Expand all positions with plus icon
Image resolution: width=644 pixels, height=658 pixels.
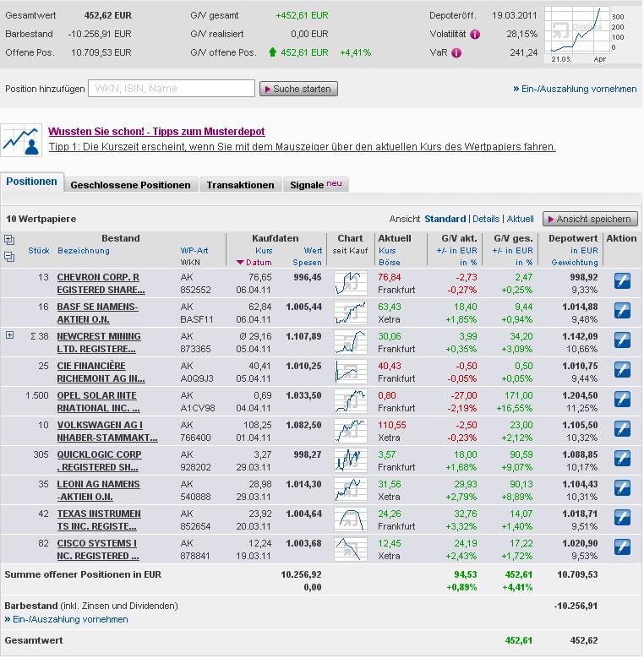click(x=9, y=240)
